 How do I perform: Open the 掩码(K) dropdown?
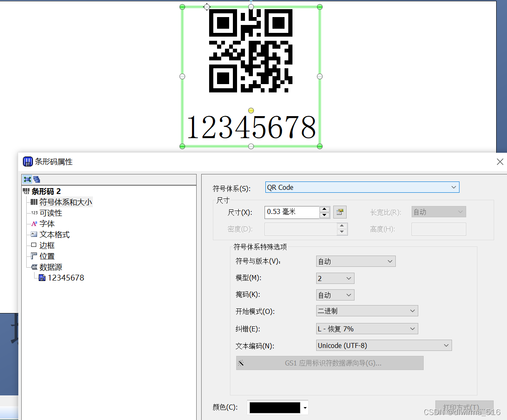pos(335,295)
